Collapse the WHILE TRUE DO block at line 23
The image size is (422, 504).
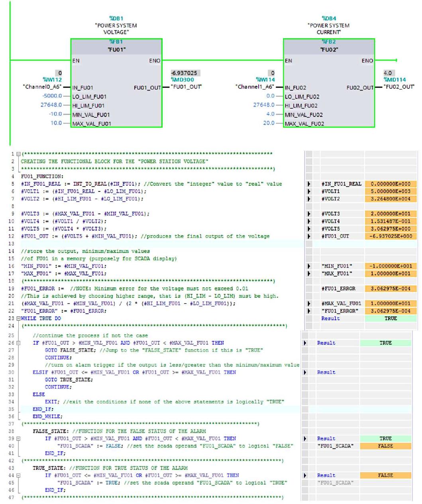tap(18, 319)
